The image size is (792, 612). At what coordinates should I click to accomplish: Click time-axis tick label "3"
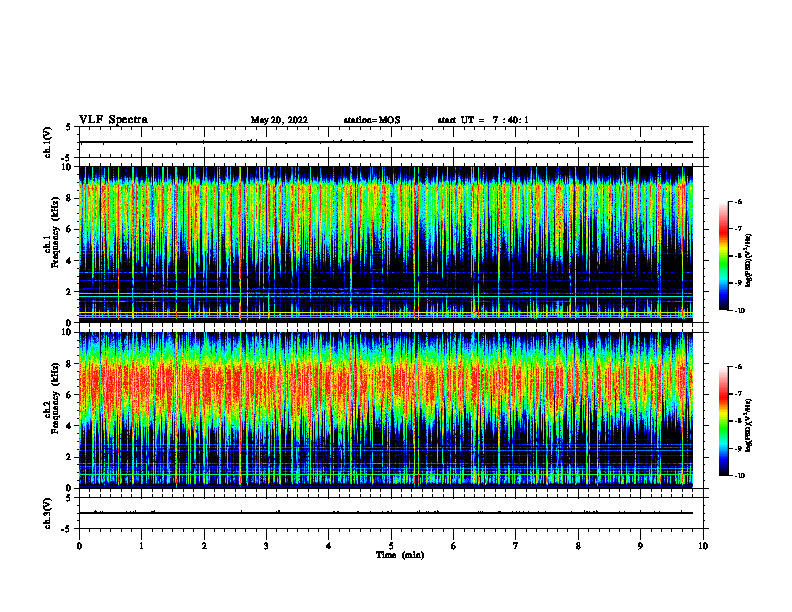pos(266,546)
